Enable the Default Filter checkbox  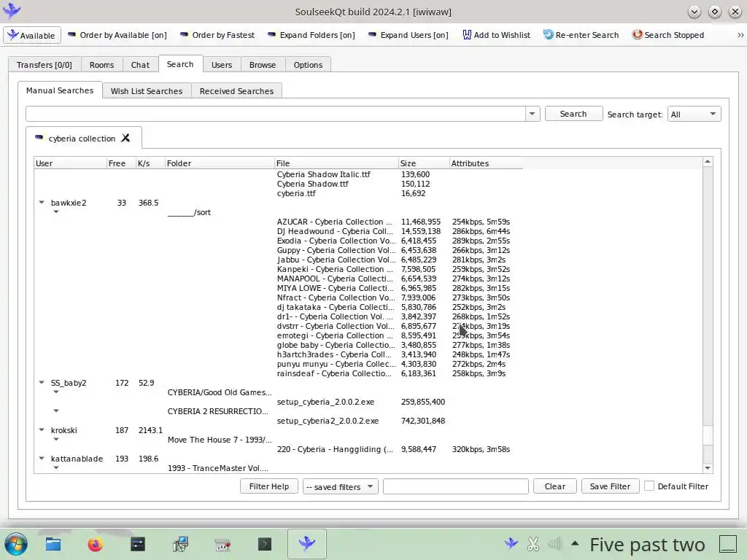coord(649,486)
